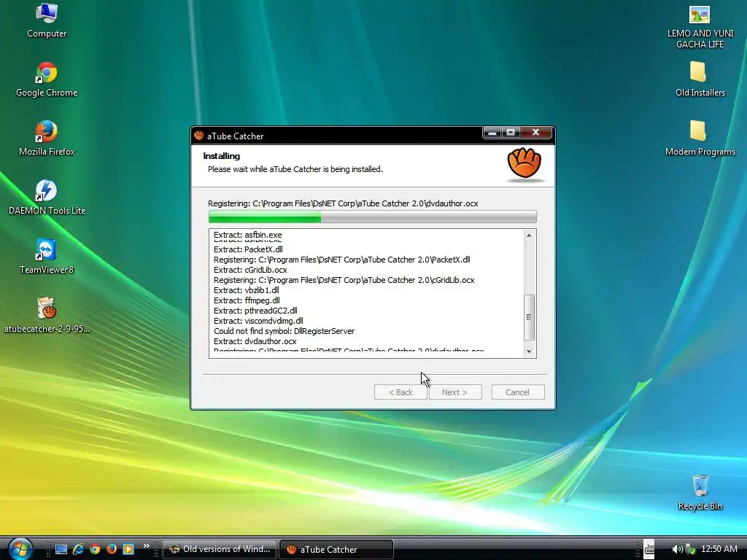Launch Internet Explorer from quick launch
The image size is (747, 560).
[x=78, y=549]
